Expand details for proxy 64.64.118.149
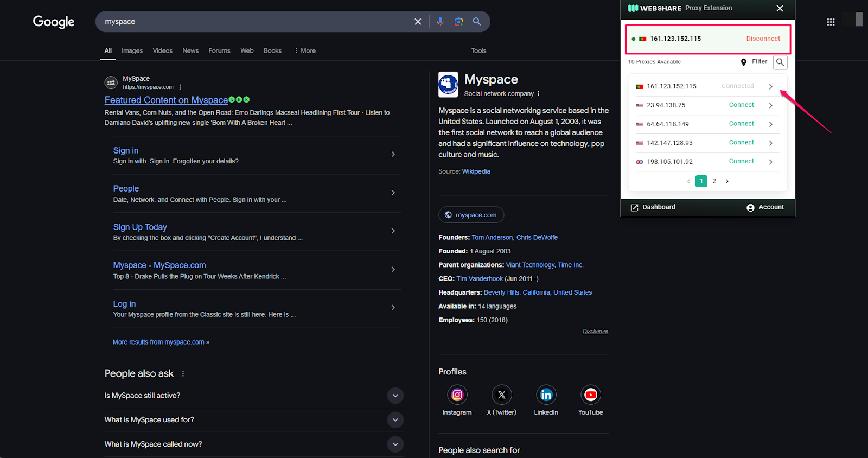The width and height of the screenshot is (868, 458). tap(770, 124)
